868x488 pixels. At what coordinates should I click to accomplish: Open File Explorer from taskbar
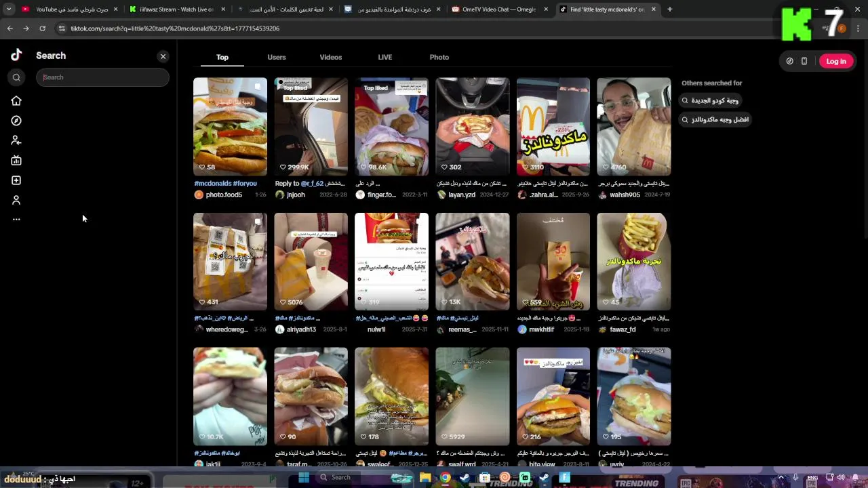point(425,478)
